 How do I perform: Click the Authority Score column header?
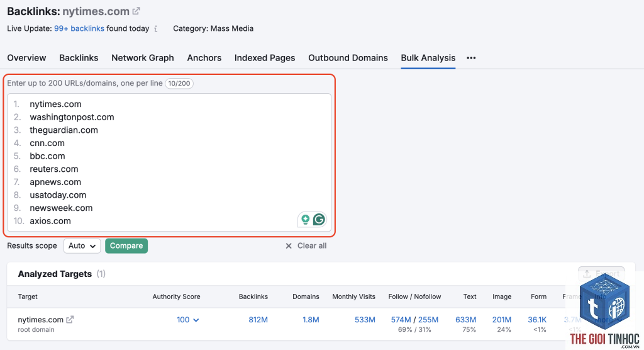point(176,296)
